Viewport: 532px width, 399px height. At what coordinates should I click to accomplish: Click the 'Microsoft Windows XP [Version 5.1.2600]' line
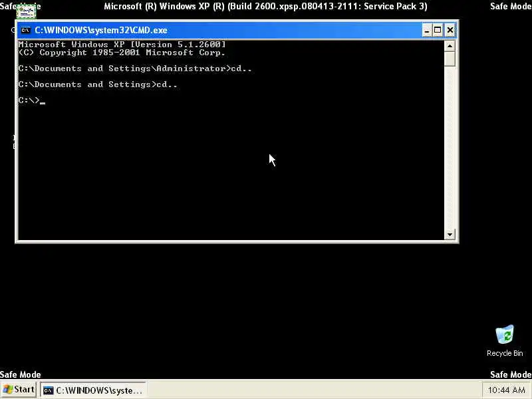pyautogui.click(x=122, y=45)
